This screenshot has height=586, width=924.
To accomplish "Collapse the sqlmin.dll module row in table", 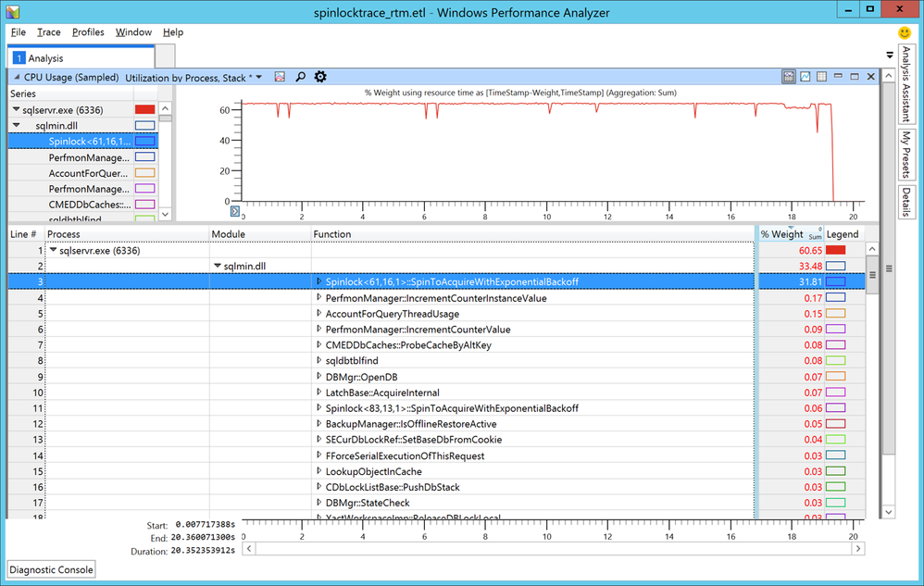I will (218, 267).
